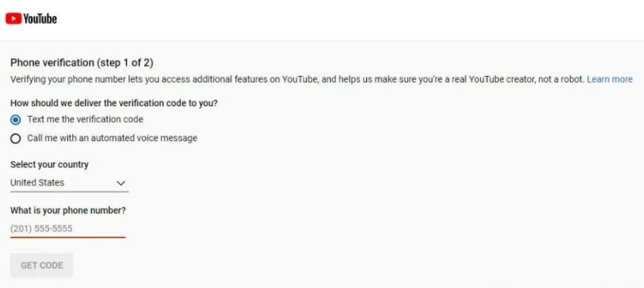644x288 pixels.
Task: Choose Call me with an automated voice message
Action: pos(16,139)
